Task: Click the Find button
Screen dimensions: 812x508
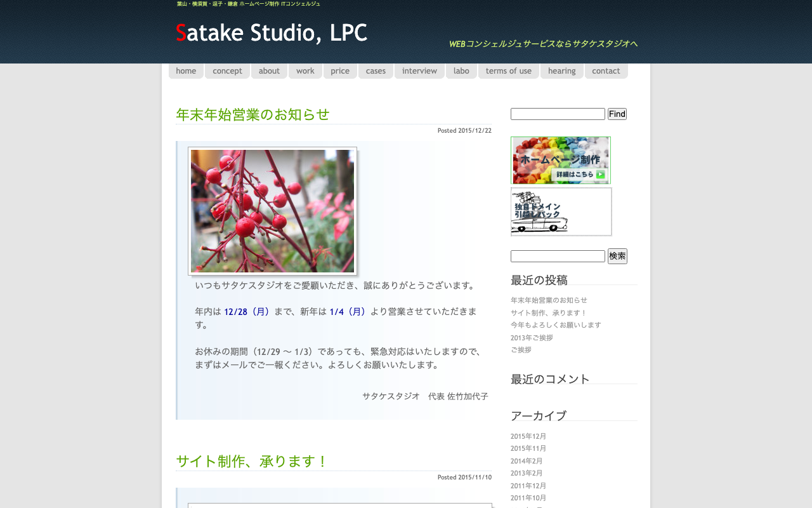Action: click(x=617, y=114)
